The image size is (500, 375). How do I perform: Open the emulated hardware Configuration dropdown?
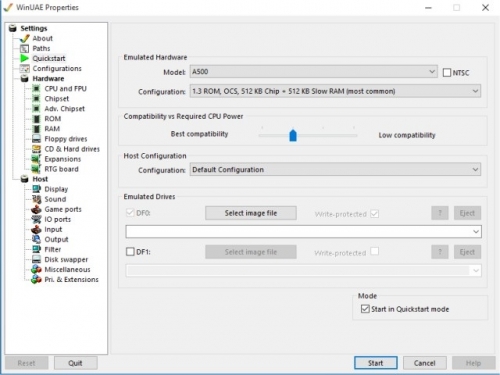coord(335,91)
